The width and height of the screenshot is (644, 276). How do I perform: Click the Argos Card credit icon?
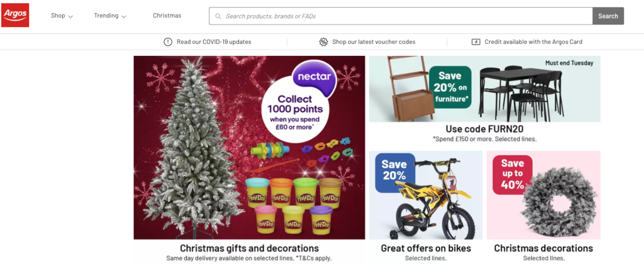pyautogui.click(x=475, y=42)
